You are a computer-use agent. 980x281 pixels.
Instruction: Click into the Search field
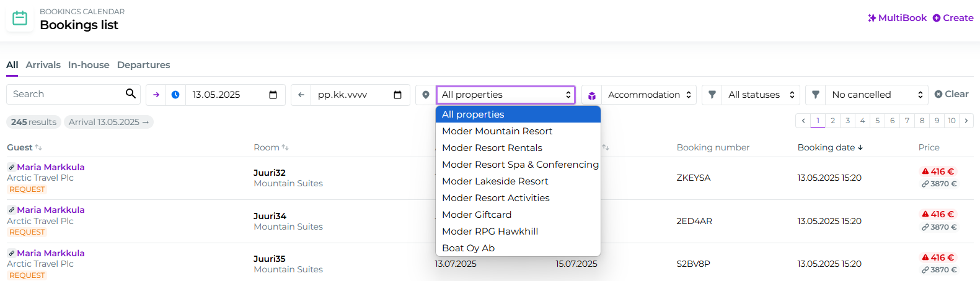[x=65, y=94]
